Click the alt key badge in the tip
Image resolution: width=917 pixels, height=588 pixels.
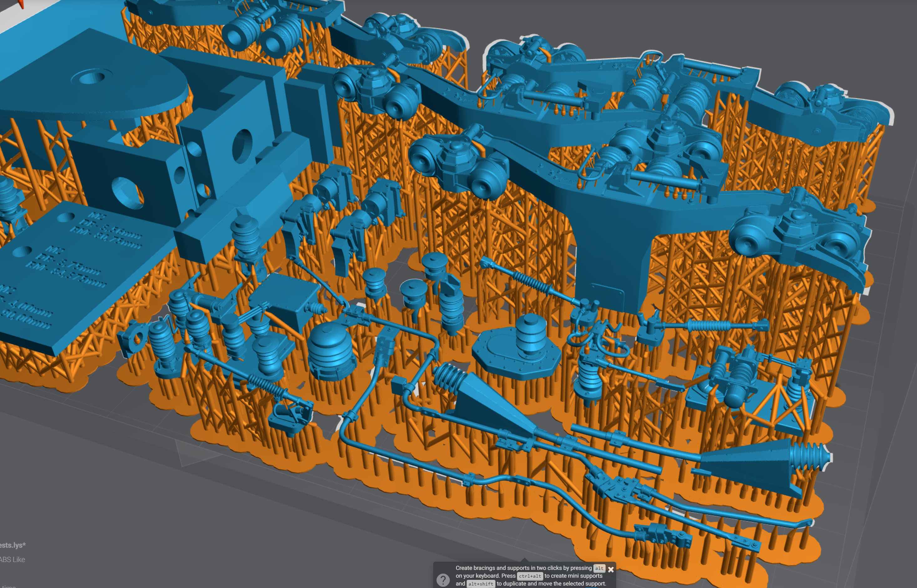pyautogui.click(x=599, y=568)
